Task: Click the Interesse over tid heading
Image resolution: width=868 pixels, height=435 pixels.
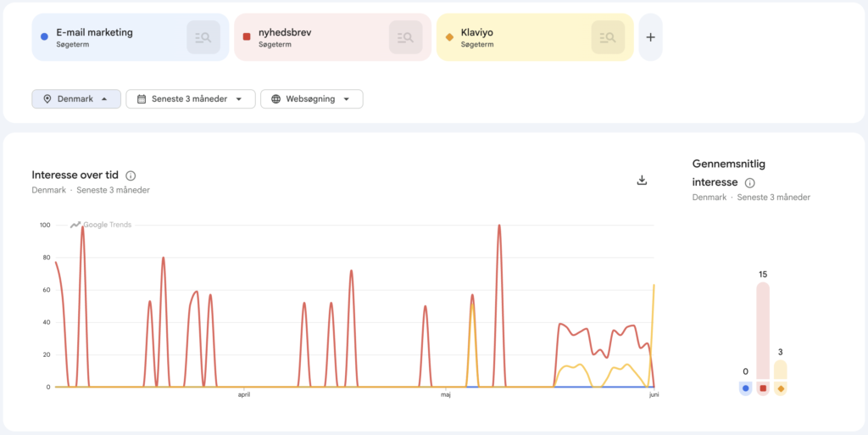Action: click(75, 176)
